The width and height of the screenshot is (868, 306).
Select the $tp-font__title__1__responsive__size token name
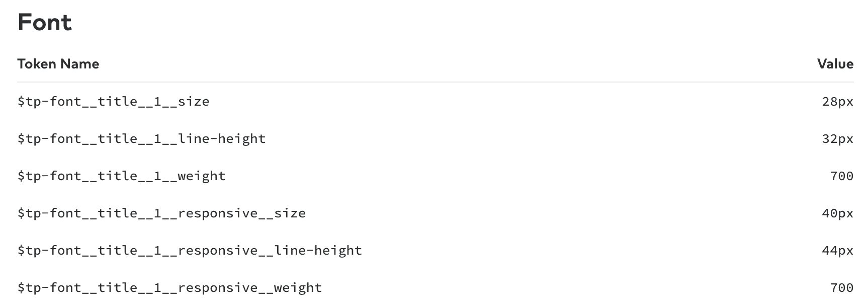click(x=161, y=213)
